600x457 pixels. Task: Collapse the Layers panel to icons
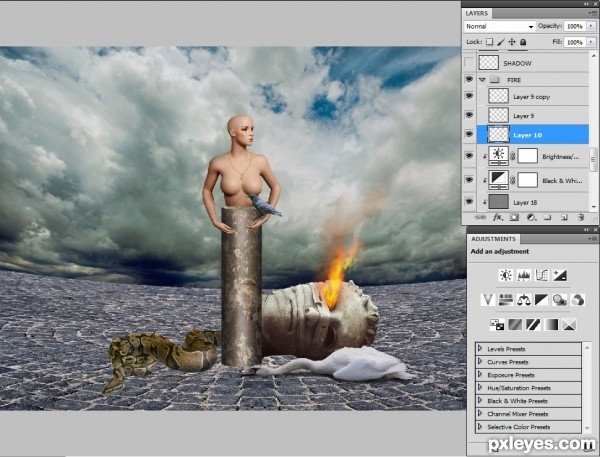tap(587, 4)
